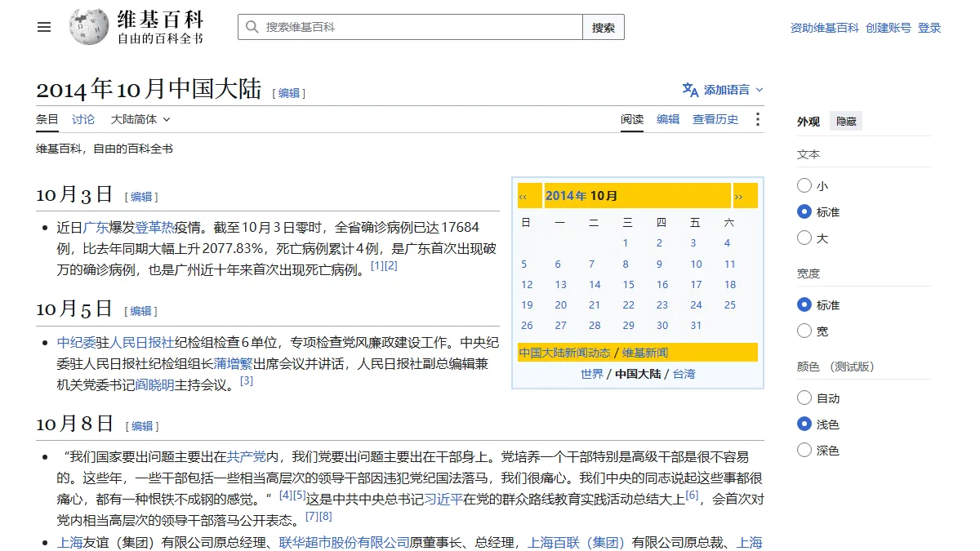980x551 pixels.
Task: Select 大 text size
Action: point(804,238)
